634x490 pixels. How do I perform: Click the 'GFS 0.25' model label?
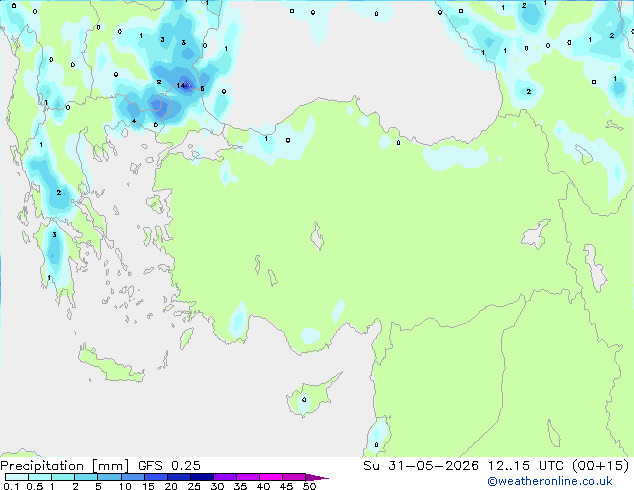click(169, 466)
